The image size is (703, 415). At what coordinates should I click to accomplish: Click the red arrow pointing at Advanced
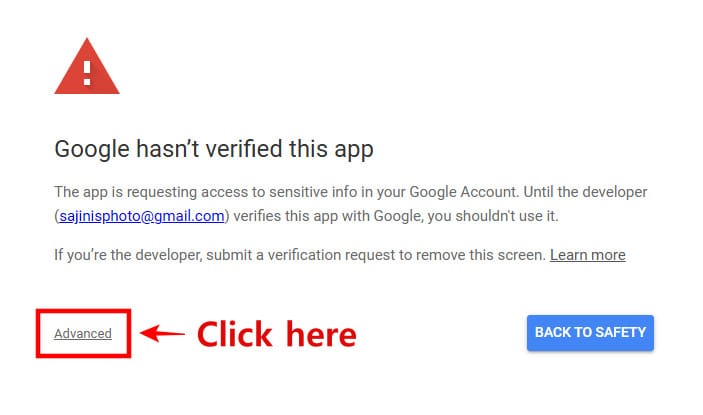[x=163, y=333]
